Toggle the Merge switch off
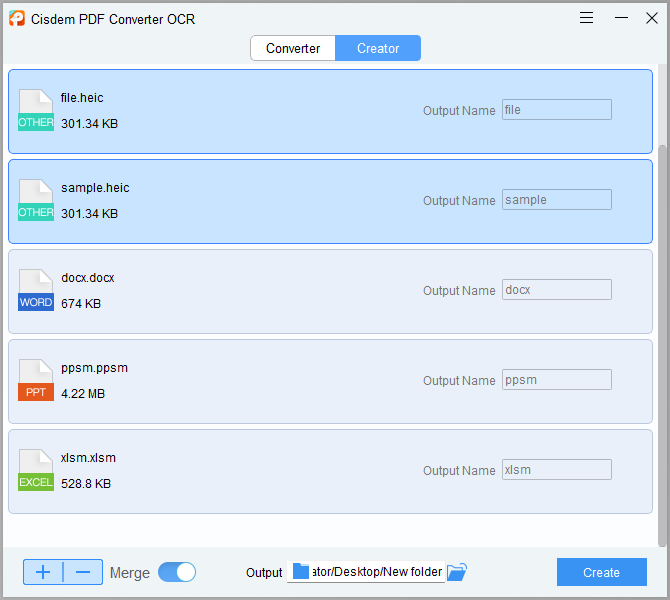 [177, 572]
